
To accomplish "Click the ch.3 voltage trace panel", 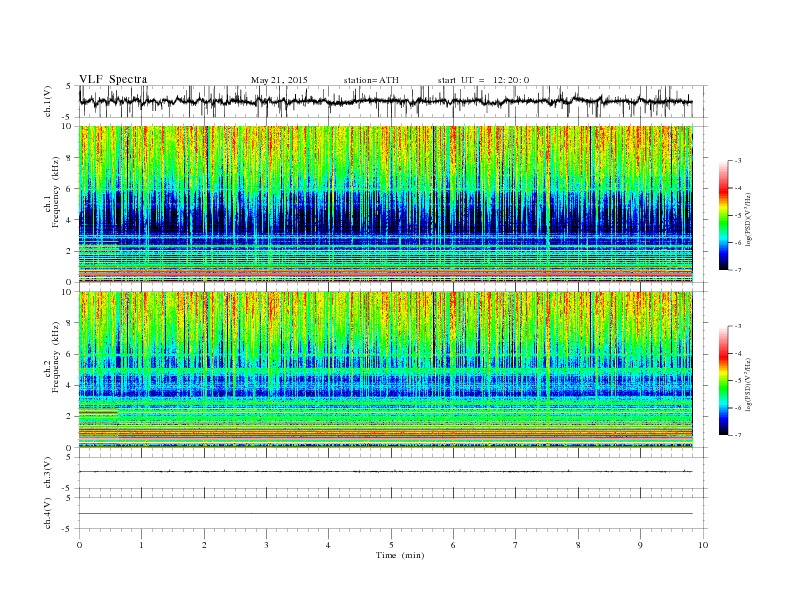I will 393,473.
